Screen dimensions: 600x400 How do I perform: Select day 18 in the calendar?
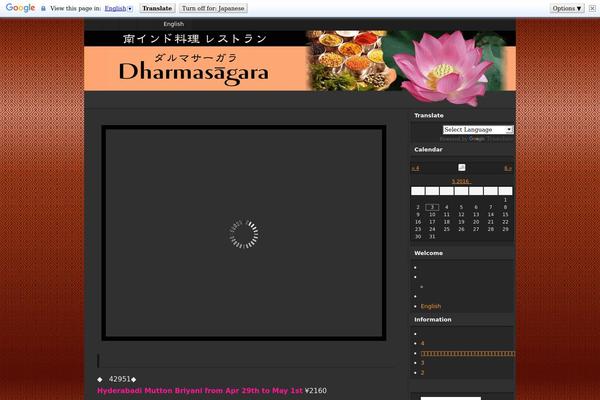tap(447, 222)
